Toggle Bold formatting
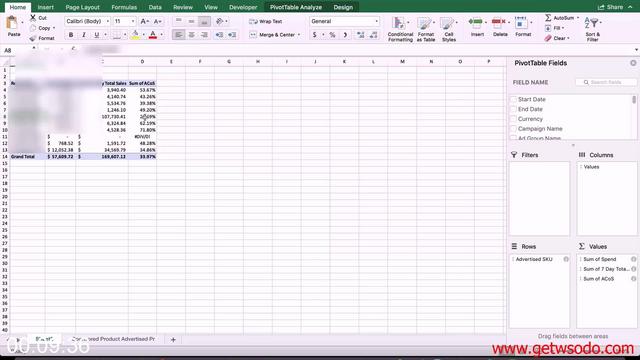640x360 pixels. tap(71, 35)
